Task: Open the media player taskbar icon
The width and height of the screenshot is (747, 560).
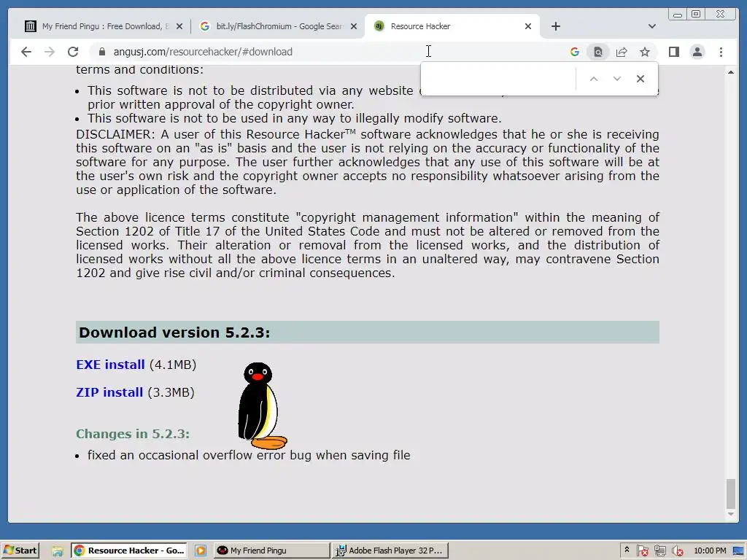Action: pyautogui.click(x=201, y=551)
